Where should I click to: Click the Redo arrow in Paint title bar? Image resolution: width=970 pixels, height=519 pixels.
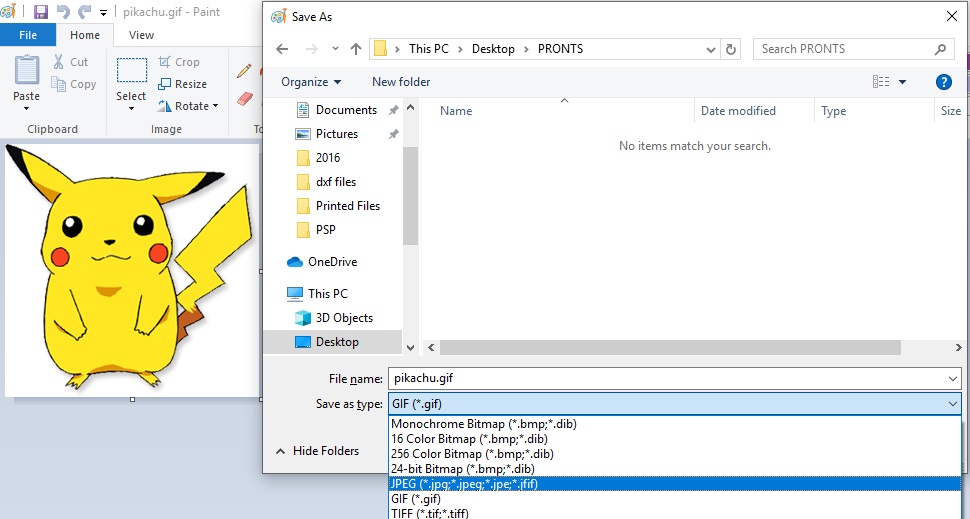[x=84, y=12]
